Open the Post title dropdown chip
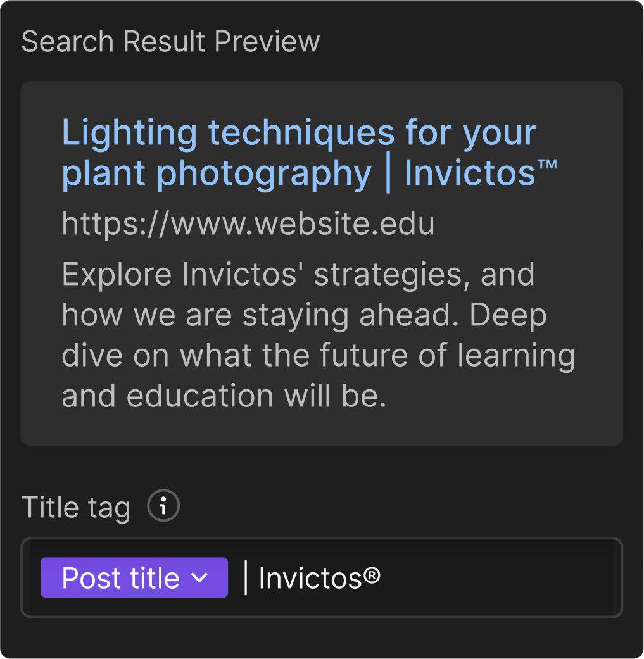The image size is (644, 659). click(x=134, y=577)
